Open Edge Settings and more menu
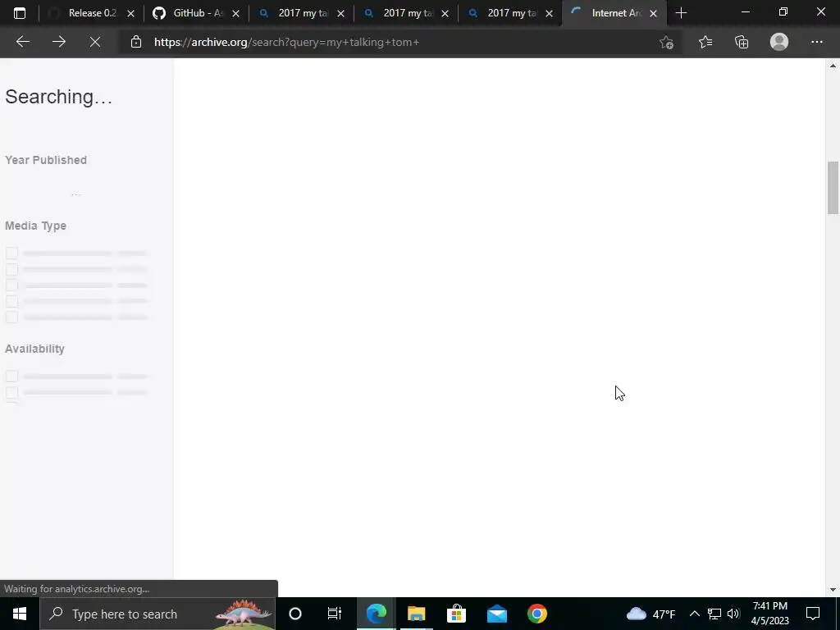This screenshot has width=840, height=630. coord(816,42)
